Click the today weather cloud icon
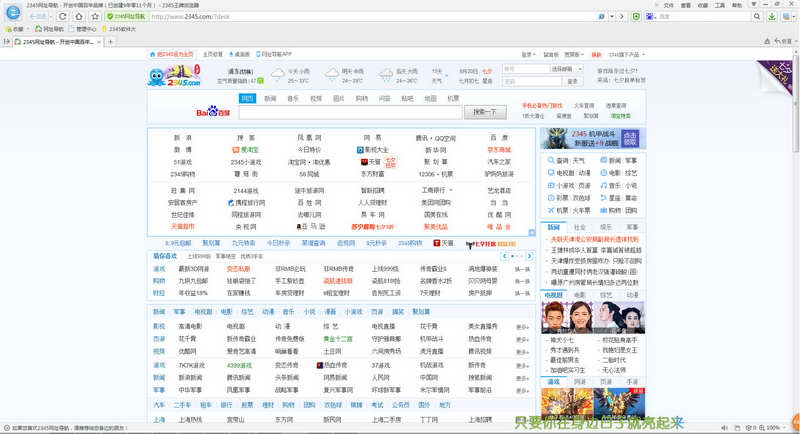Screen dimensions: 800x434 click(x=278, y=75)
